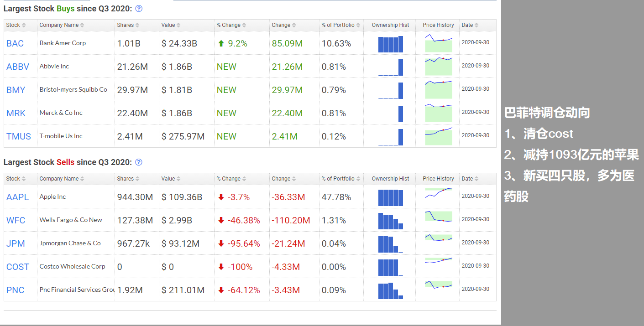The image size is (644, 326).
Task: Sort Sells table by Date
Action: [470, 179]
